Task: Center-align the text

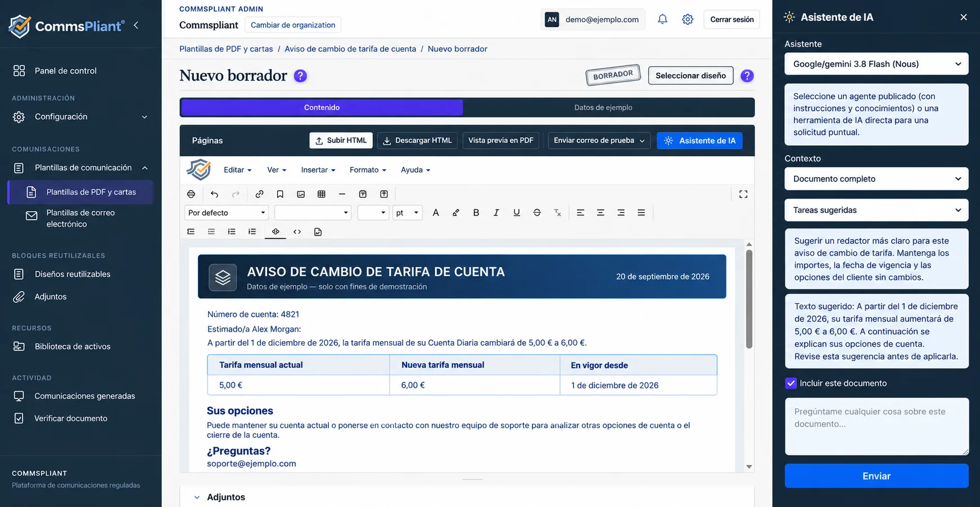Action: 600,212
